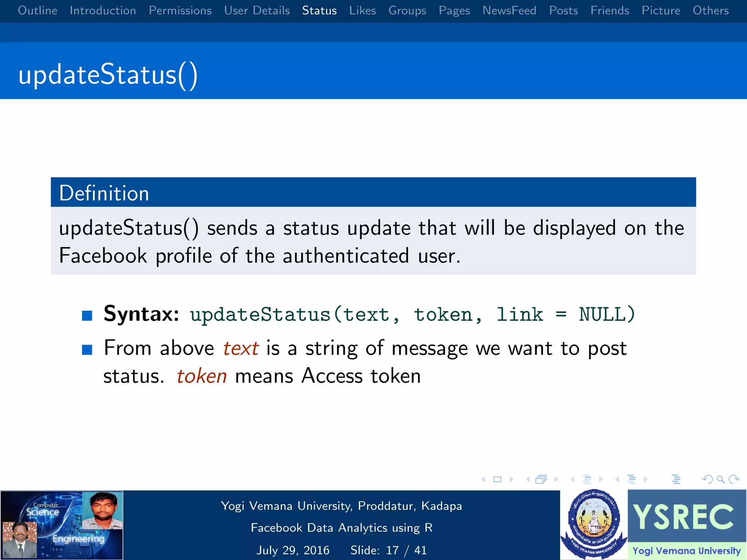The image size is (747, 560).
Task: Open the Permissions section
Action: click(180, 11)
